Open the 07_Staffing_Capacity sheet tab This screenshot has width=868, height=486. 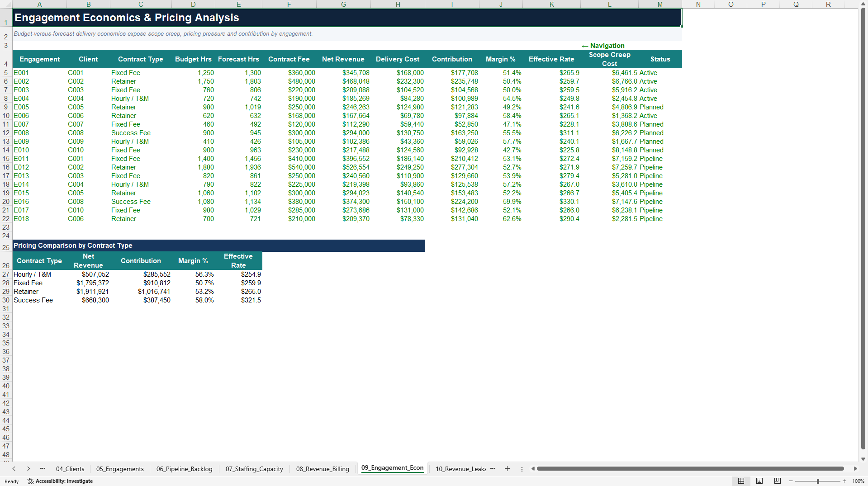[x=254, y=469]
